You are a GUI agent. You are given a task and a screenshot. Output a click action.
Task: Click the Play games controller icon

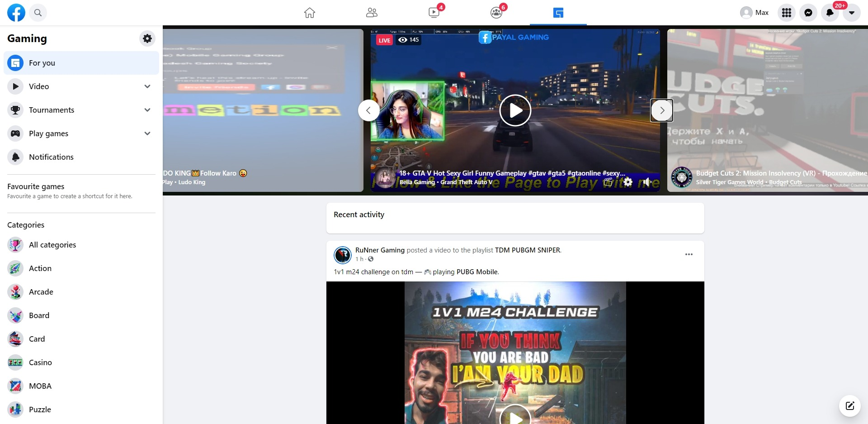pos(15,133)
